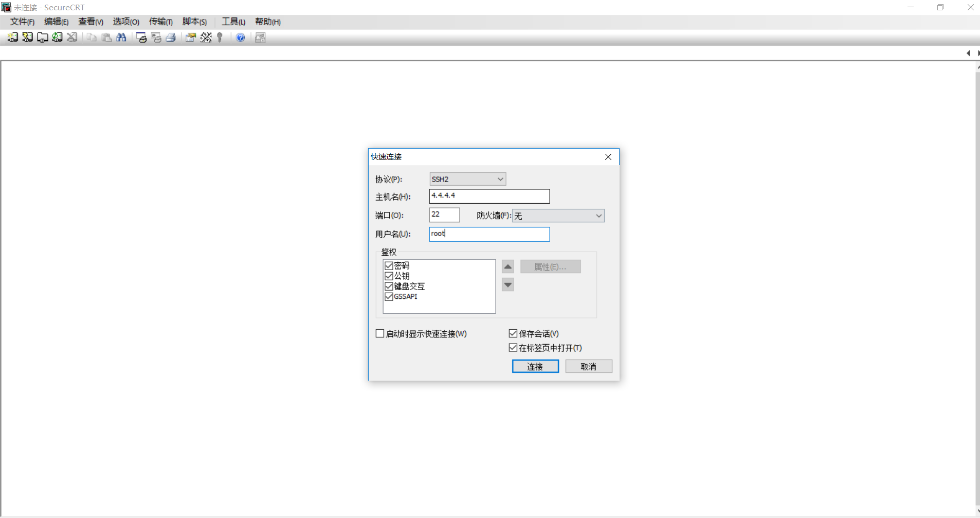This screenshot has width=980, height=518.
Task: Open the 查看(V) menu
Action: 90,22
